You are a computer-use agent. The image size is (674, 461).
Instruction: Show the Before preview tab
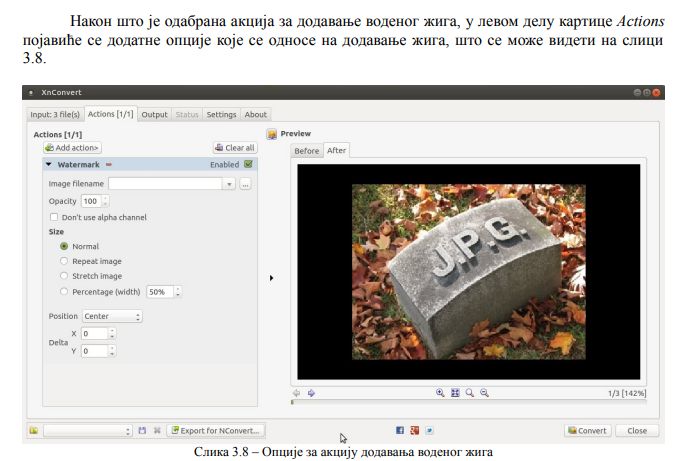tap(306, 151)
